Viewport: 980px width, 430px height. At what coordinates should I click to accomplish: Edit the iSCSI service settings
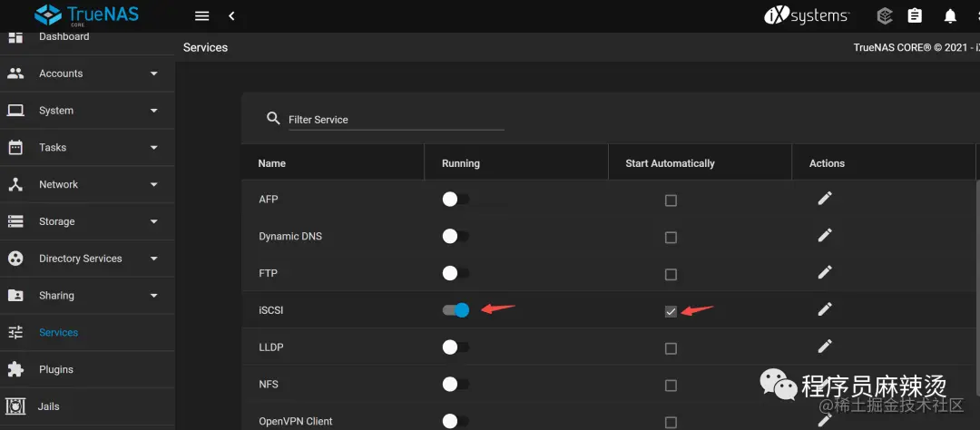(x=825, y=309)
